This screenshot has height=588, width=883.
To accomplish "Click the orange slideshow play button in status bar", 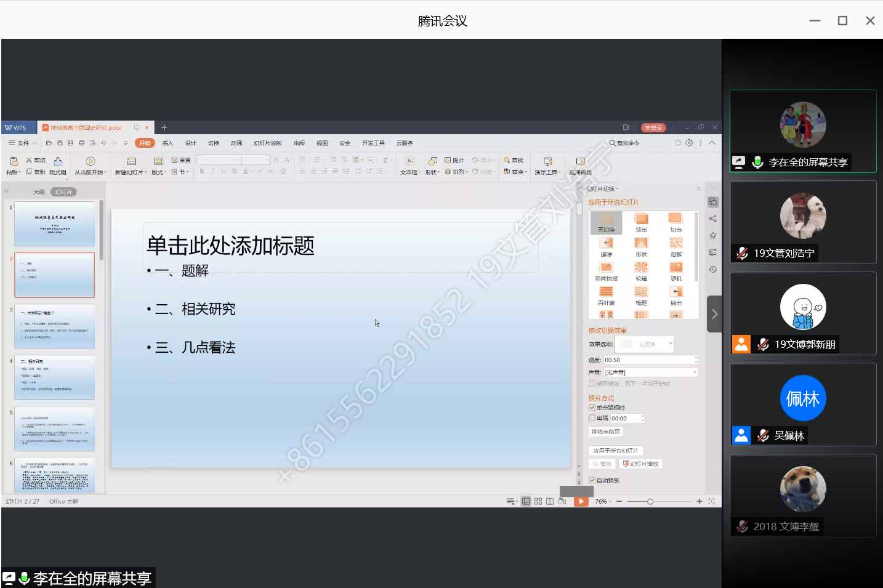I will 581,502.
